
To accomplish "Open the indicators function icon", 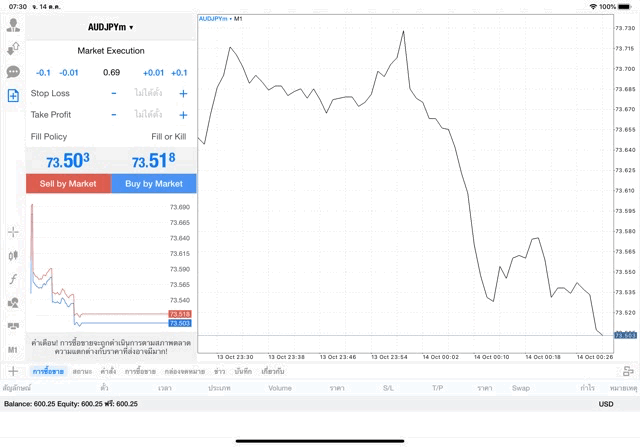I will (x=13, y=279).
